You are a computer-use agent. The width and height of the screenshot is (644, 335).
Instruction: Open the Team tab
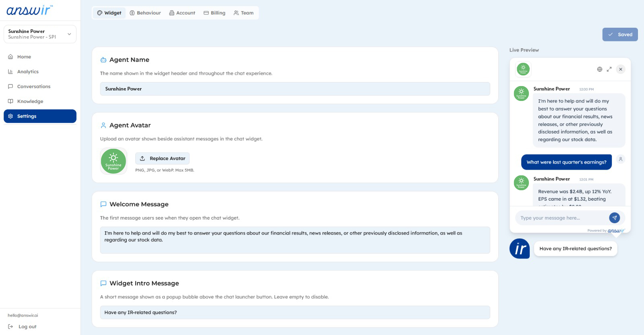tap(244, 13)
